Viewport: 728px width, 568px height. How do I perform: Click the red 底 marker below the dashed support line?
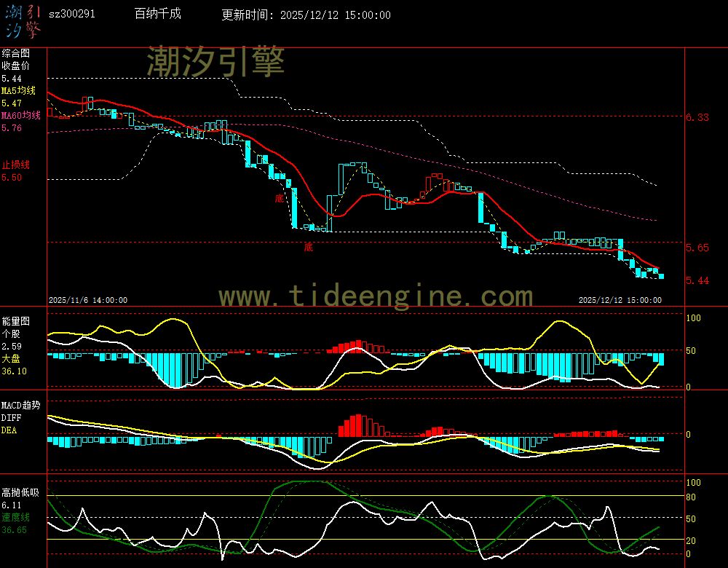[x=308, y=248]
